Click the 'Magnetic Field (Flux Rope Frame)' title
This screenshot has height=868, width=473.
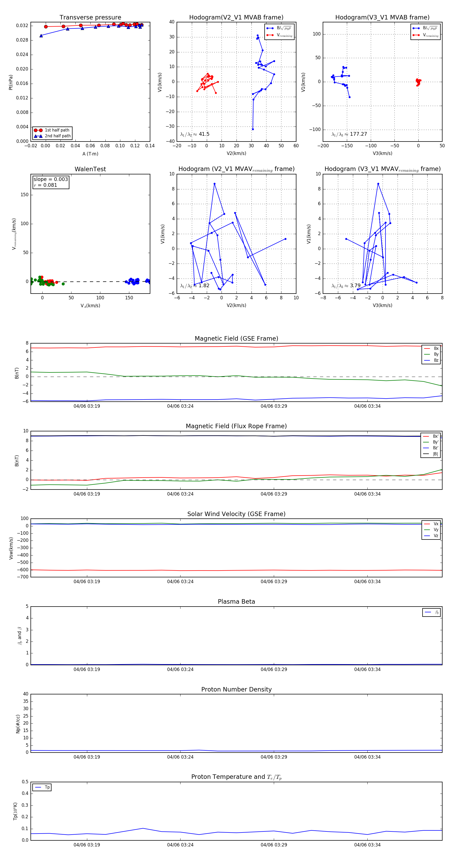pos(236,426)
